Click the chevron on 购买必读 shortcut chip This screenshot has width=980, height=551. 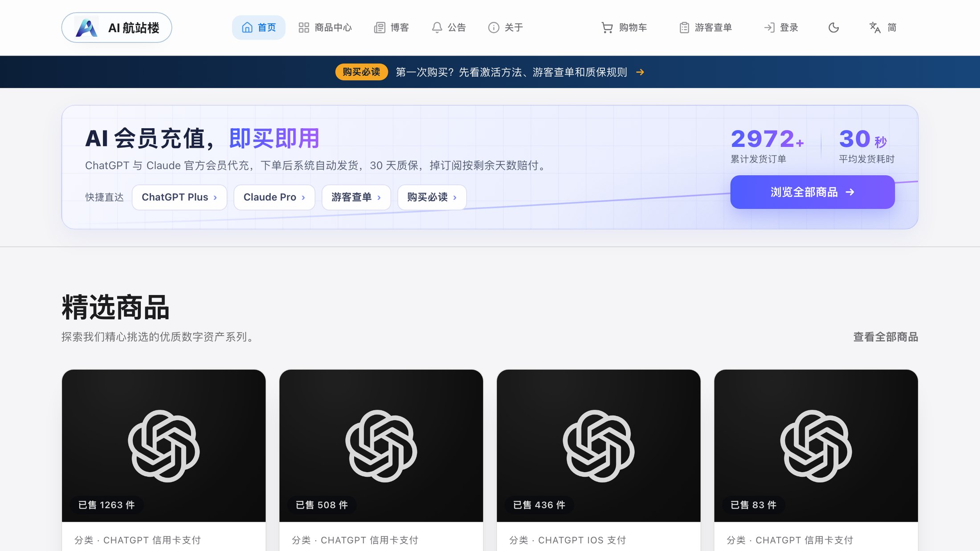[x=455, y=198]
